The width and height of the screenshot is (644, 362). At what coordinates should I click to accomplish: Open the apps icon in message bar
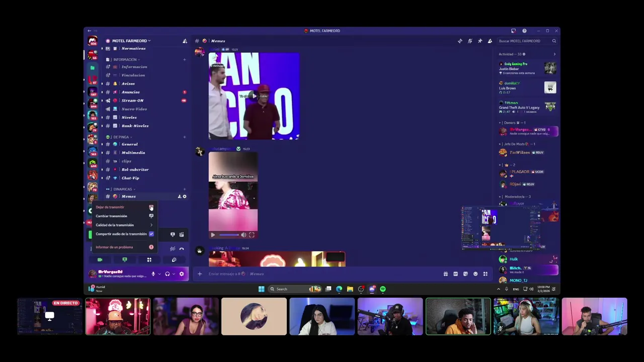(486, 274)
